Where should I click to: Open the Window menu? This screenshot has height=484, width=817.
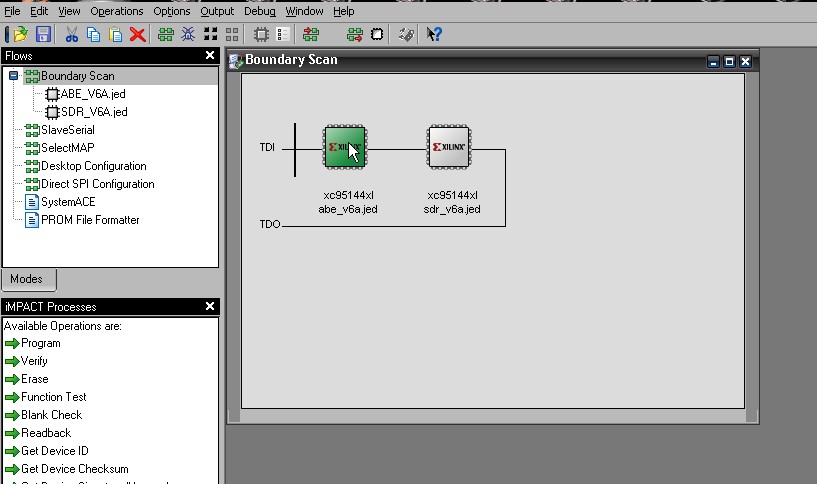click(x=304, y=11)
